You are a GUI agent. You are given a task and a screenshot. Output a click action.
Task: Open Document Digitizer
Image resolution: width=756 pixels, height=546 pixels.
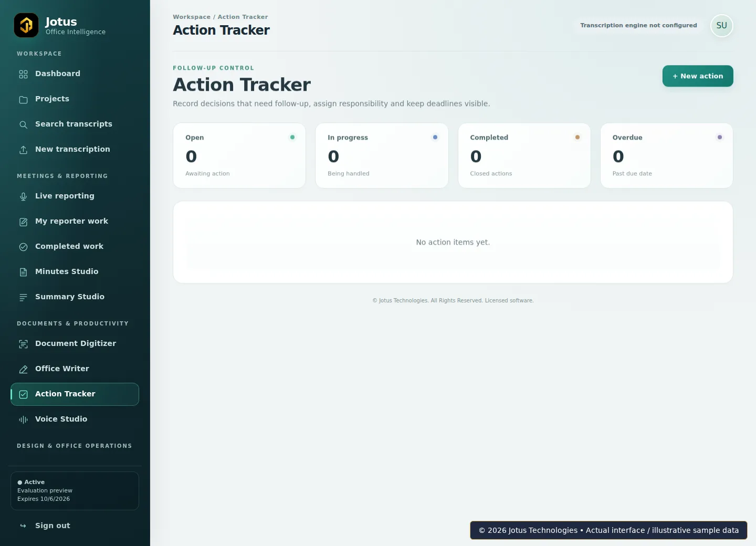75,344
